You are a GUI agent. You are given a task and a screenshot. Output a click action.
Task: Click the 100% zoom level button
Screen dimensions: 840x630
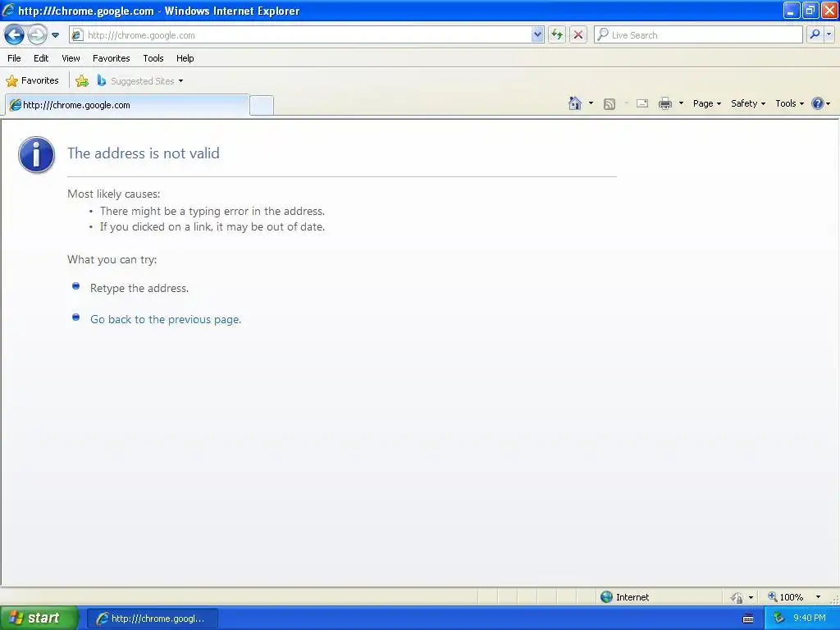[x=785, y=597]
